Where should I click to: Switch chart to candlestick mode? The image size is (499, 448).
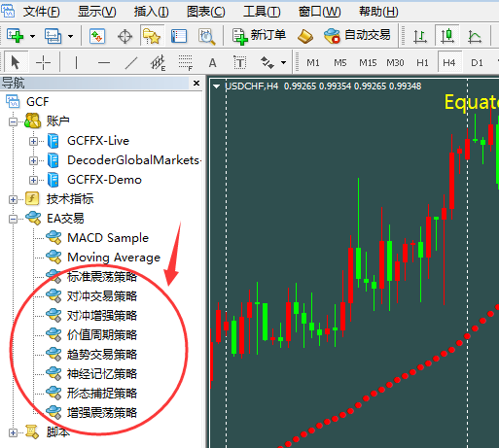447,36
